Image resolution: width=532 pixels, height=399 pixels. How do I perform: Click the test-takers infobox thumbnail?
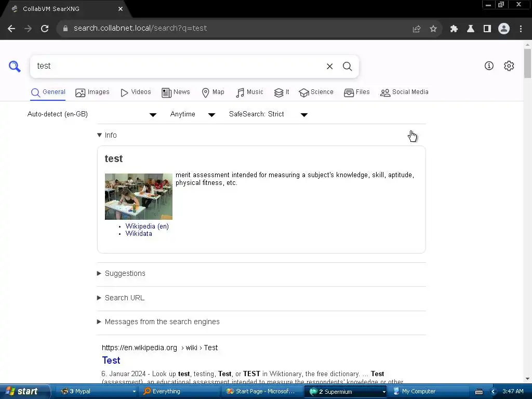click(x=138, y=196)
